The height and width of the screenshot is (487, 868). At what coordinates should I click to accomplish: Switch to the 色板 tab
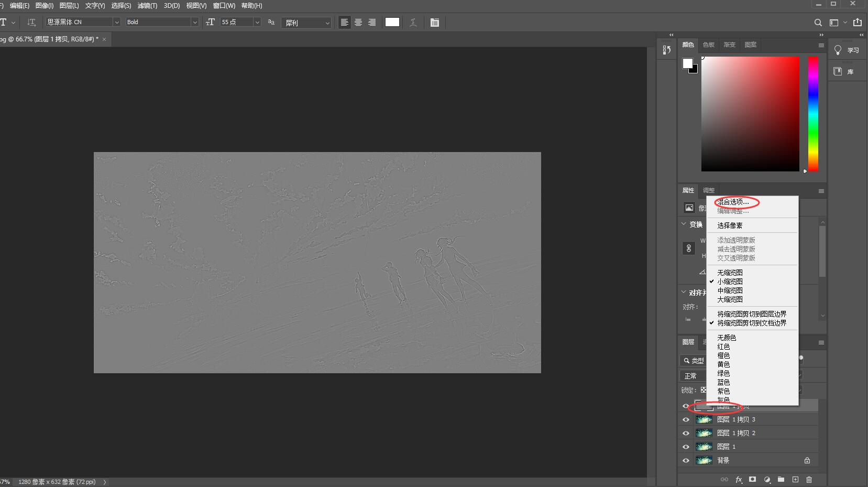pos(709,45)
